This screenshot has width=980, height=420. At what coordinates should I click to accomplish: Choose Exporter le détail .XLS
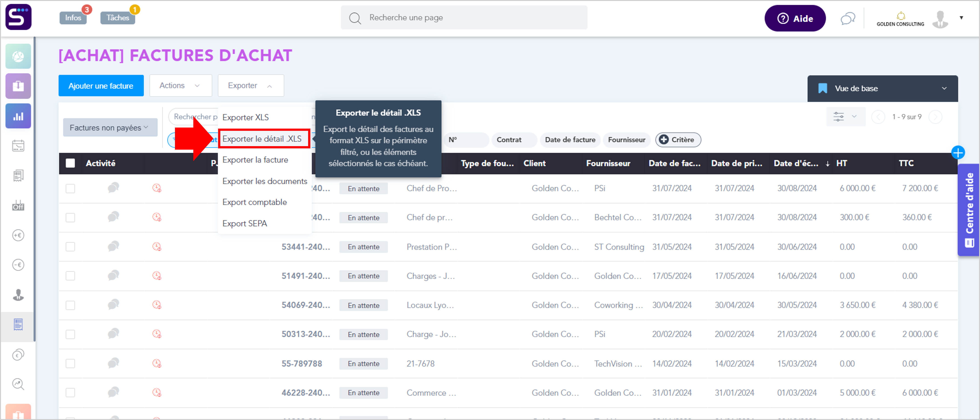click(264, 139)
